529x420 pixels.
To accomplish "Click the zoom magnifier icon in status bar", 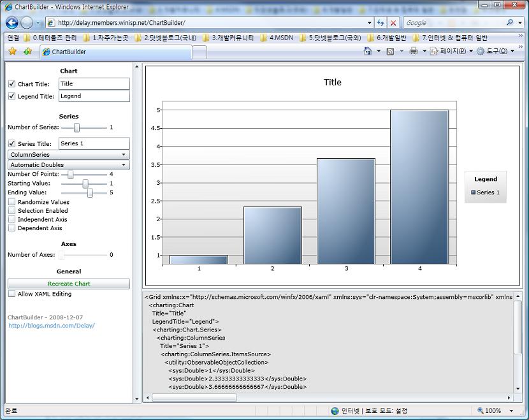I will tap(481, 410).
